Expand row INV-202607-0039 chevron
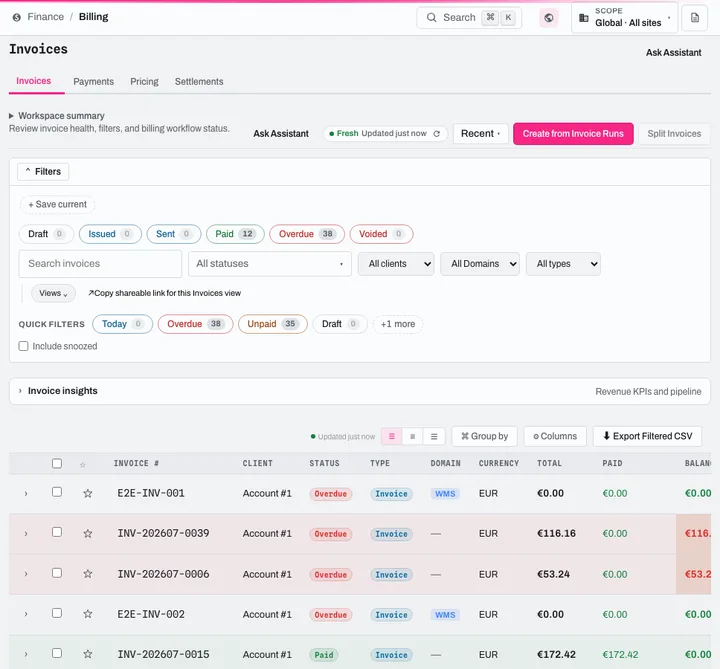Screen dimensions: 720x669 click(26, 534)
